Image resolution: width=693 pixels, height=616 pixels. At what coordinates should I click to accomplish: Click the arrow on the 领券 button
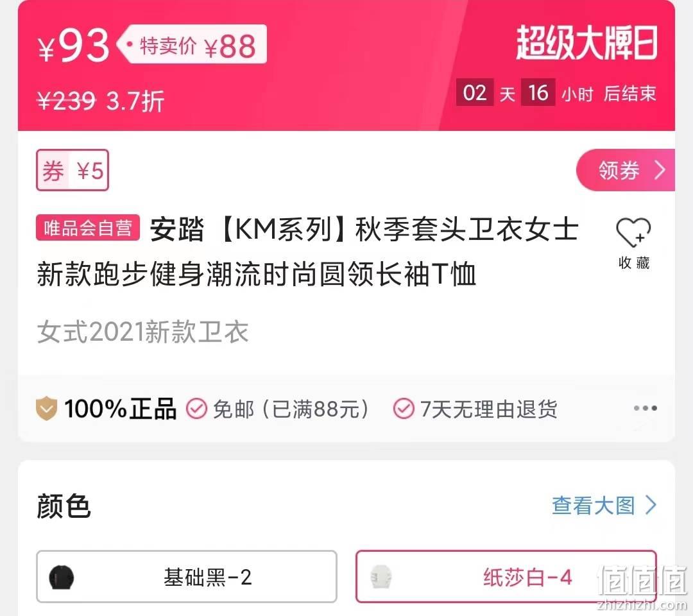660,169
